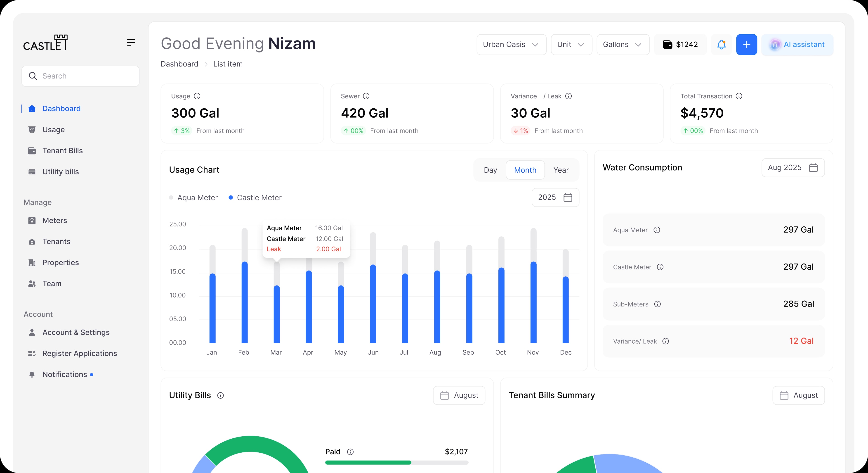Open Tenant Bills in the sidebar
This screenshot has width=868, height=473.
[62, 151]
